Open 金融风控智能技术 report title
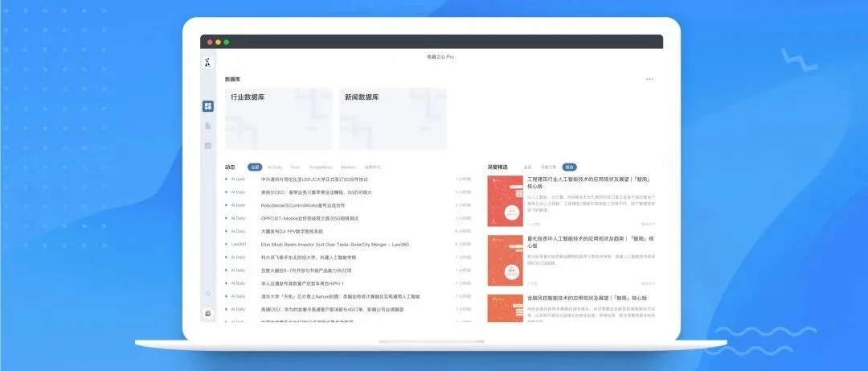Viewport: 868px width, 371px height. point(587,299)
